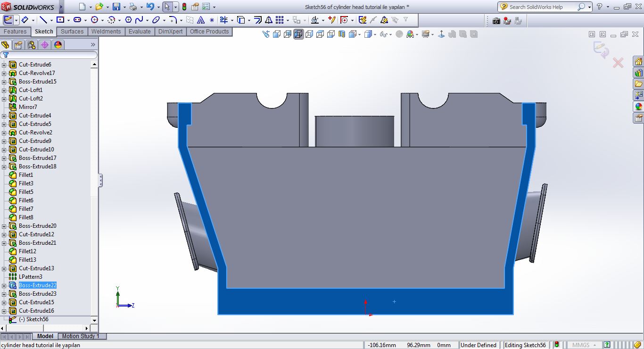The image size is (644, 349).
Task: Toggle the Sketch mode button
Action: [x=8, y=20]
